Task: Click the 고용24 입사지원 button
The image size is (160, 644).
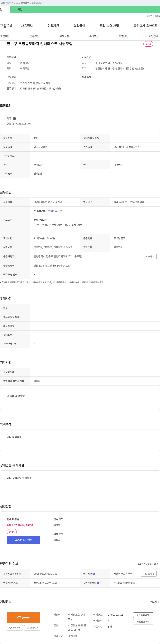Action: pos(23,540)
